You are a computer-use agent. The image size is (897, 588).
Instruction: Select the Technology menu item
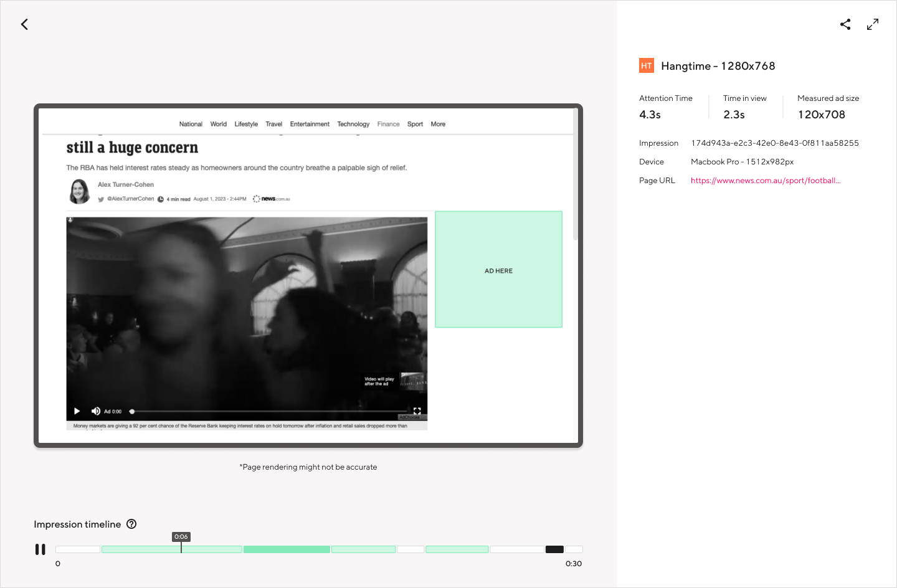pyautogui.click(x=353, y=124)
